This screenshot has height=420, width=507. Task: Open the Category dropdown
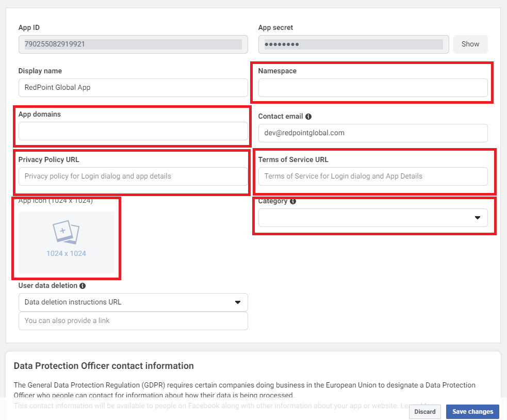373,218
